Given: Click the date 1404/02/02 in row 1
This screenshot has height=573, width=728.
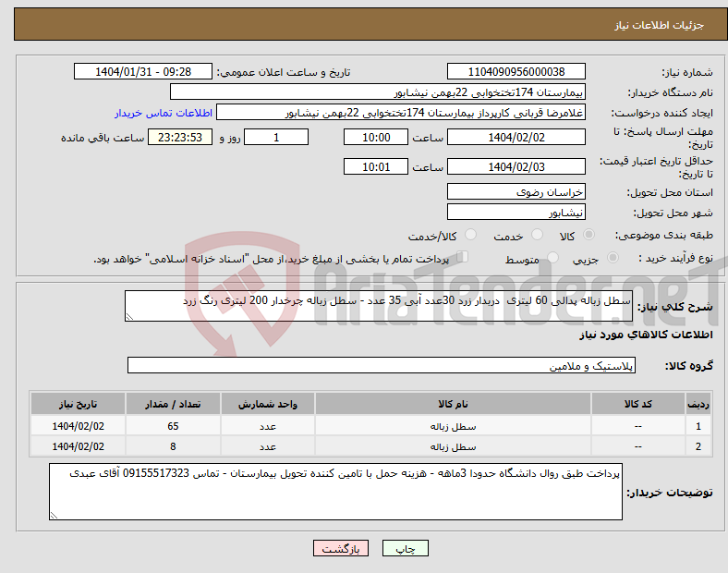Looking at the screenshot, I should (78, 426).
